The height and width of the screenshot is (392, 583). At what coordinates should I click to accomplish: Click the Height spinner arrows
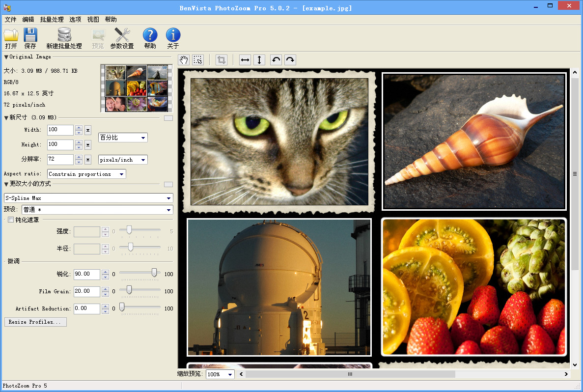point(79,145)
